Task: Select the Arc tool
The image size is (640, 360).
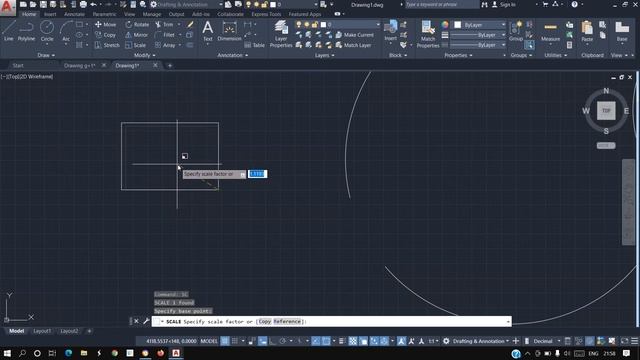Action: pyautogui.click(x=66, y=31)
